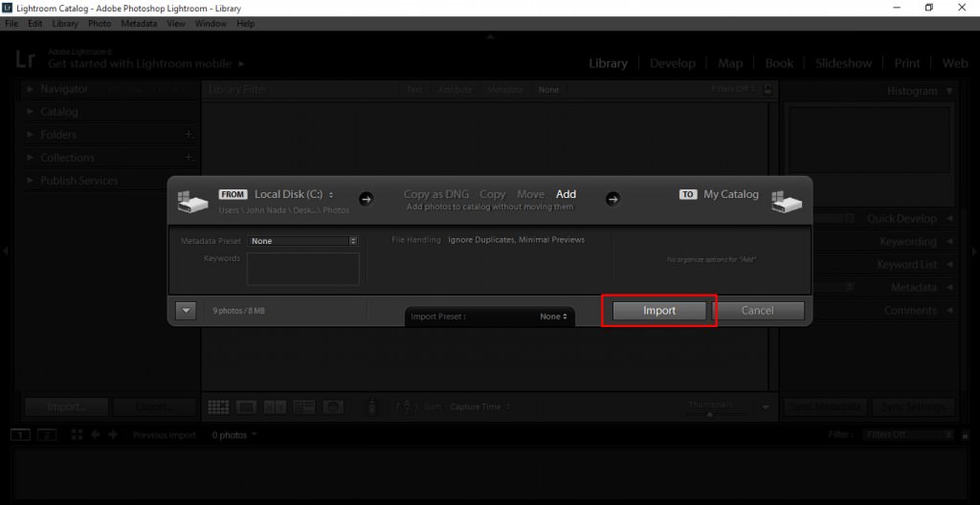Click the Import... button in the left panel
This screenshot has width=980, height=505.
(66, 406)
